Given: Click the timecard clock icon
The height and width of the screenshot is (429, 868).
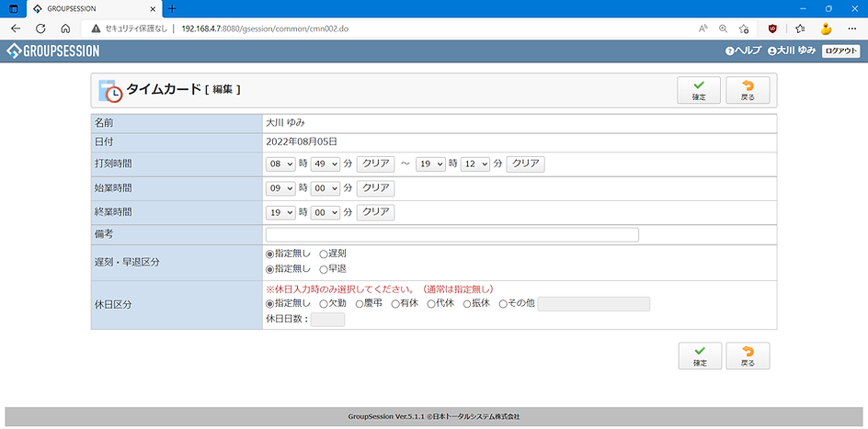Looking at the screenshot, I should coord(109,91).
